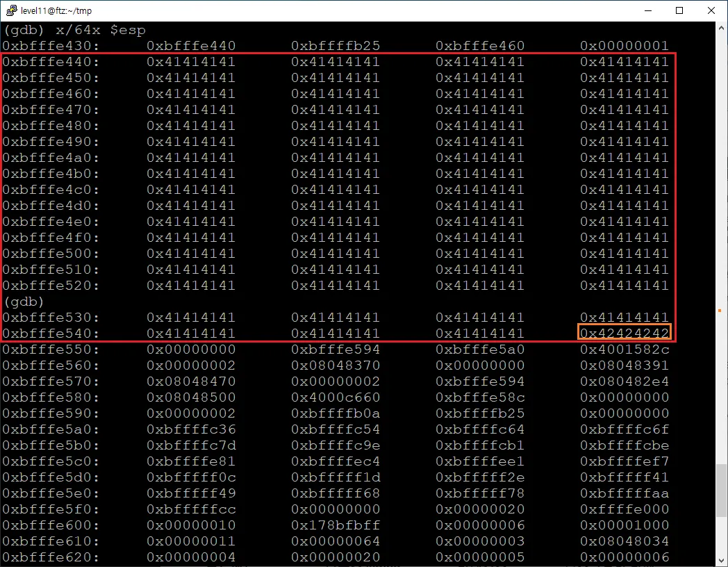Click the value 0xbffffef7

pyautogui.click(x=624, y=461)
